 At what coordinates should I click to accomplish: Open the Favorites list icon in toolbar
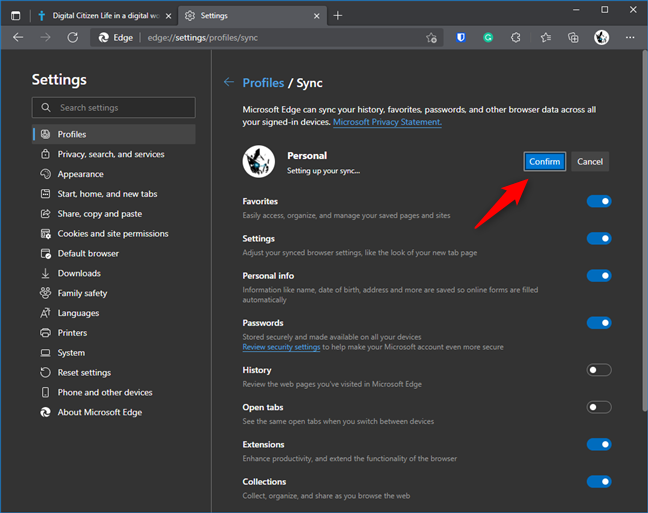545,37
